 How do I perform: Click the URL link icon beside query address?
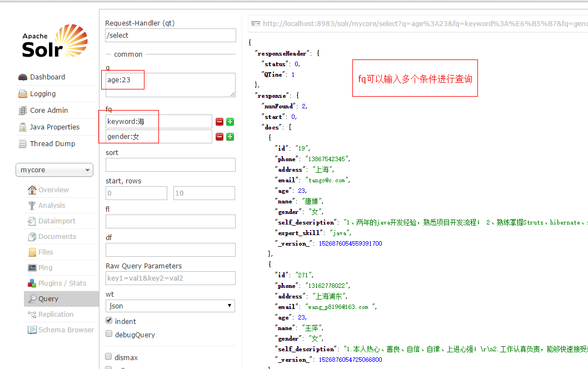[256, 24]
